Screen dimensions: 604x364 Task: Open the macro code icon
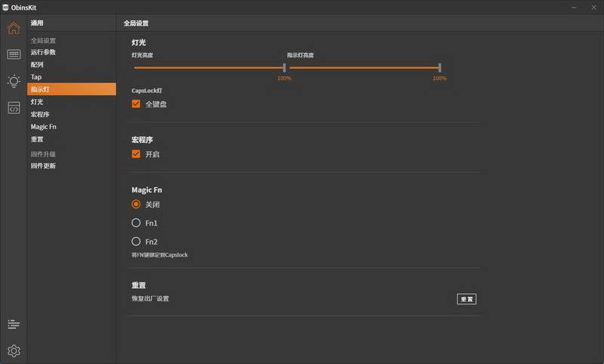pos(14,108)
